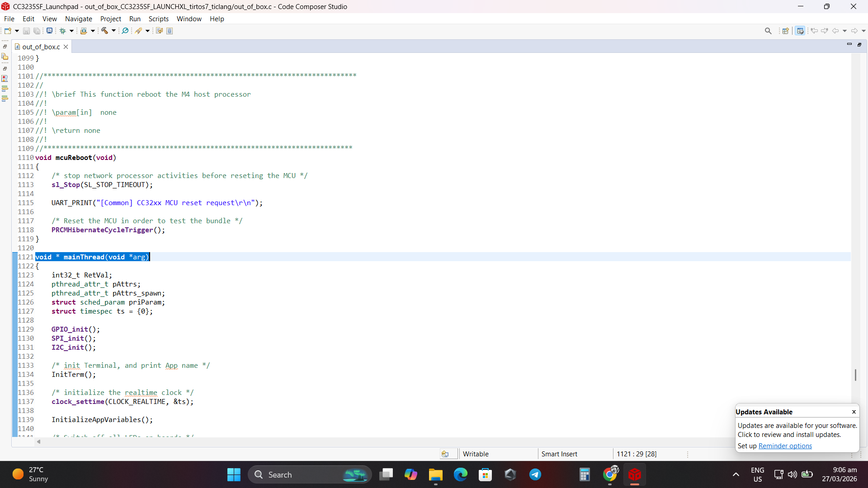This screenshot has height=488, width=868.
Task: Toggle editor maximize in tab area
Action: click(859, 44)
